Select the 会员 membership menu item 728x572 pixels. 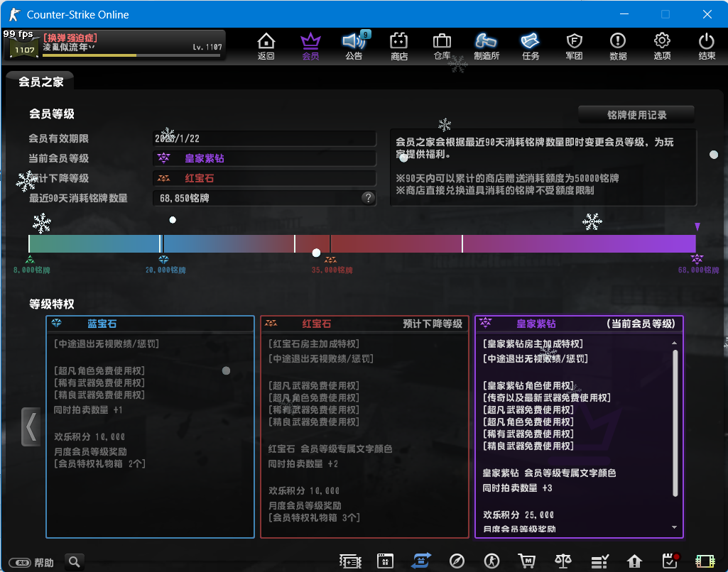[310, 45]
